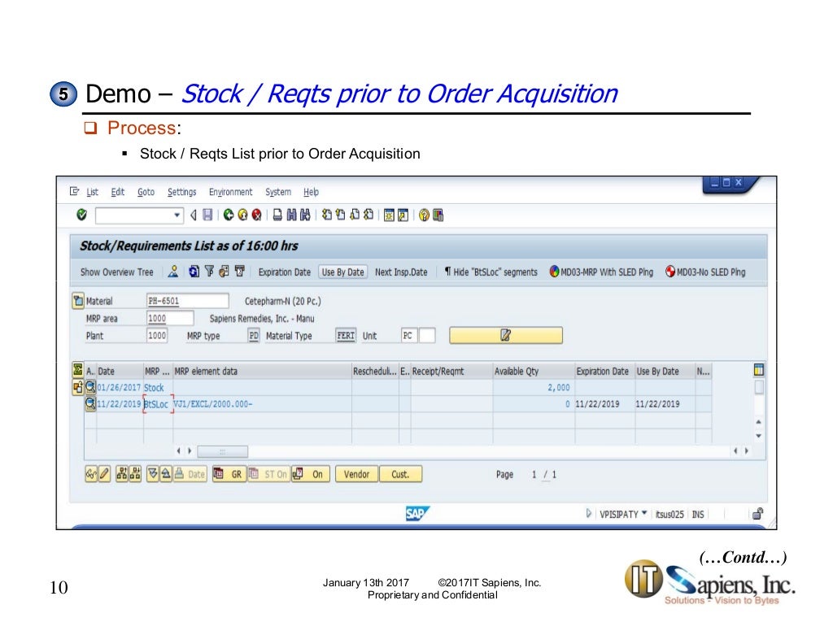Click the yellow Exit icon
The image size is (833, 644).
[x=242, y=215]
